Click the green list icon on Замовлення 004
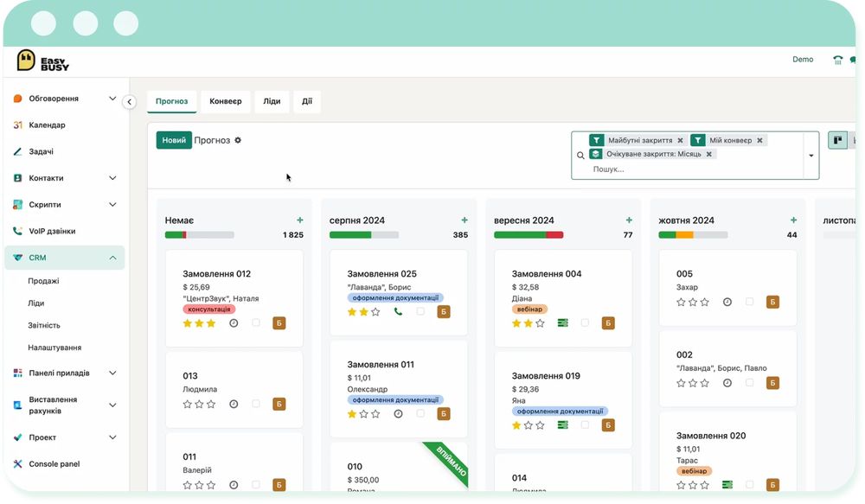This screenshot has height=504, width=865. click(x=562, y=322)
